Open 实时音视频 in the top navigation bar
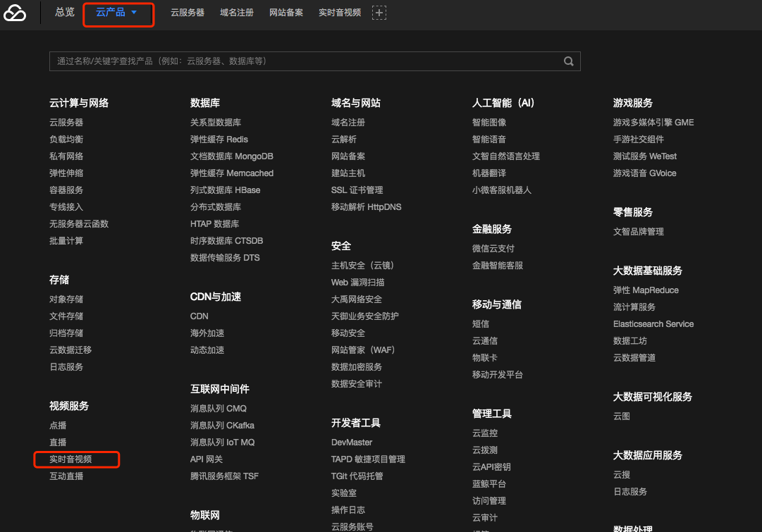The width and height of the screenshot is (762, 532). (340, 13)
